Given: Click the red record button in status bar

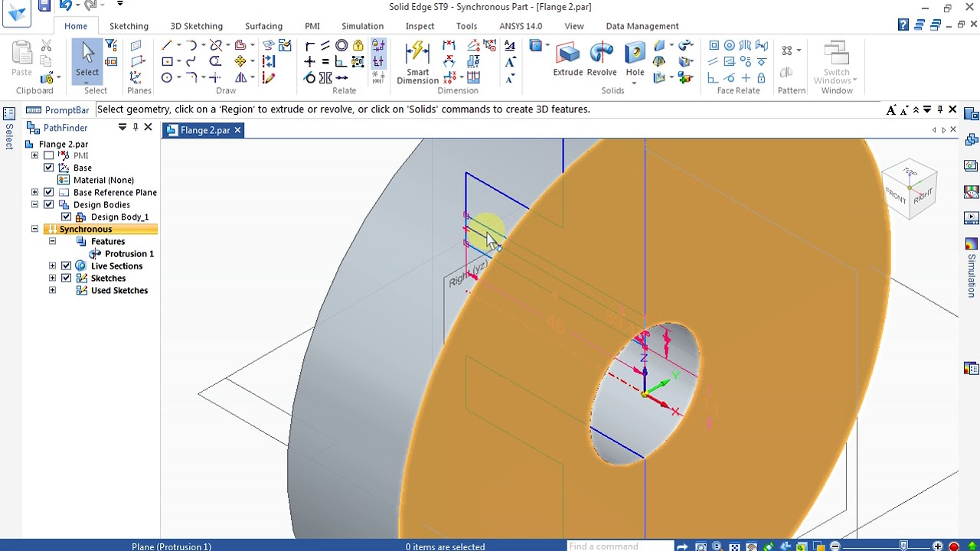Looking at the screenshot, I should tap(954, 546).
